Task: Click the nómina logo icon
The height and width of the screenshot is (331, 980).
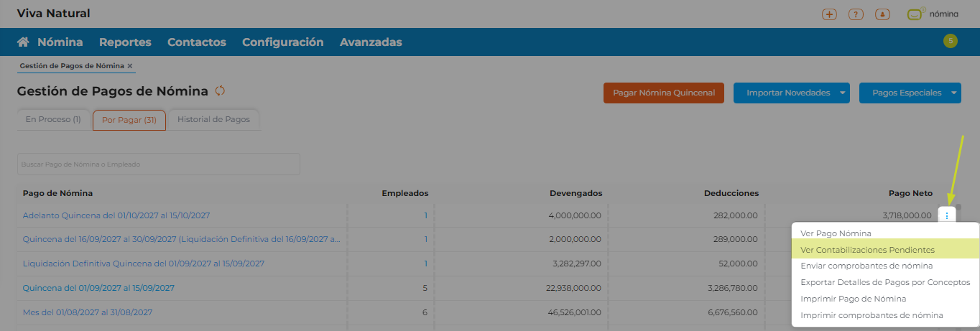Action: [914, 14]
